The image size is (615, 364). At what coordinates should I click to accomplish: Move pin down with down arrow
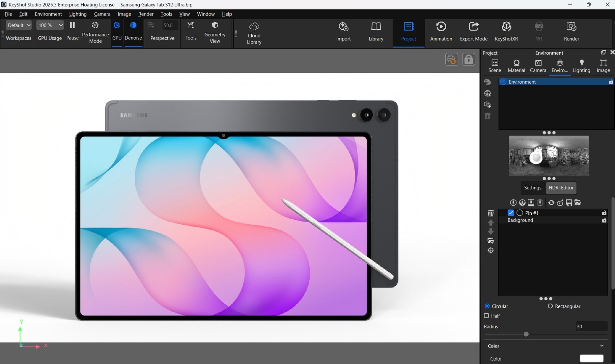pos(491,232)
